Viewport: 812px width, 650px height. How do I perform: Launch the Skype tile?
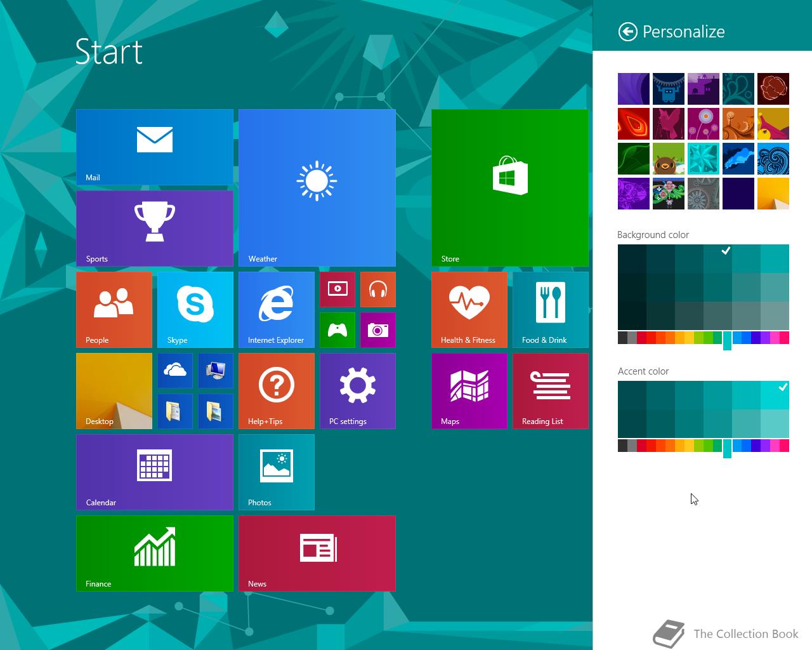click(x=195, y=310)
